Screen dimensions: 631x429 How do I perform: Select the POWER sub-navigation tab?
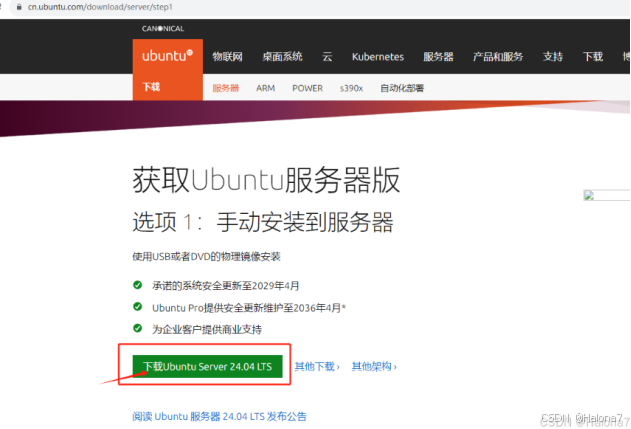click(307, 88)
